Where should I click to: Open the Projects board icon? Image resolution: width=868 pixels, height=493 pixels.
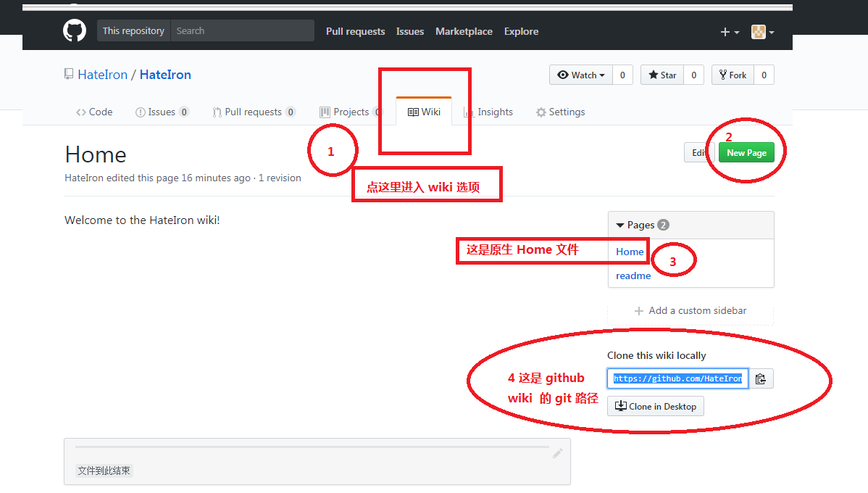(x=325, y=112)
